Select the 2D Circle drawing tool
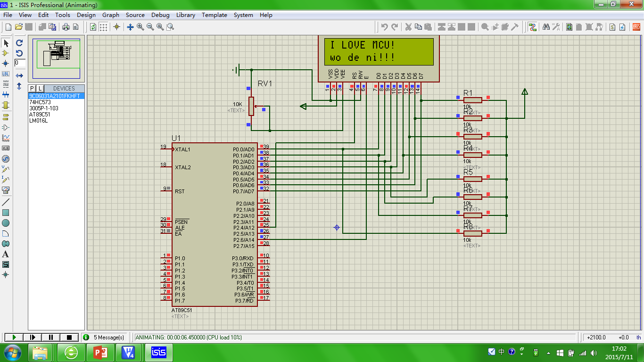644x362 pixels. [6, 223]
